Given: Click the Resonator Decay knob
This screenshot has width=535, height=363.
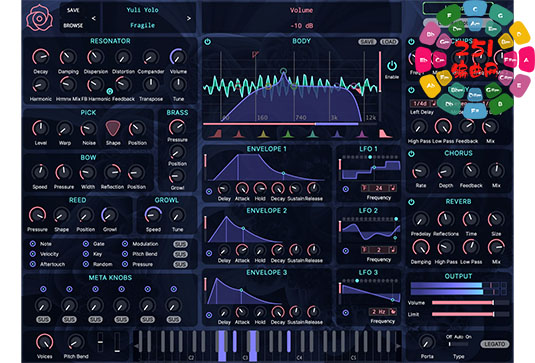Looking at the screenshot, I should tap(41, 57).
